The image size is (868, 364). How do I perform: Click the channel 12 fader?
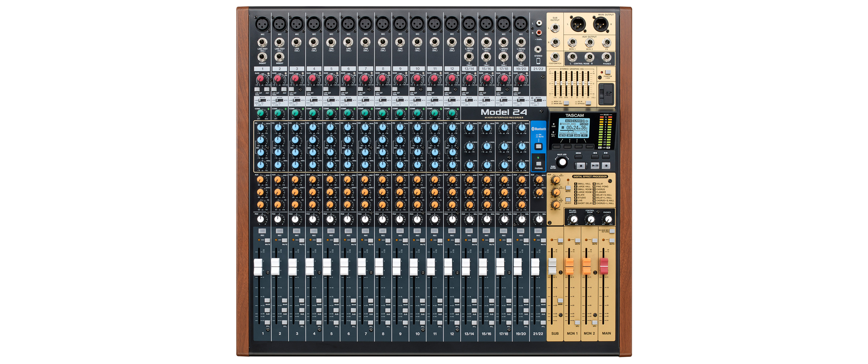pyautogui.click(x=448, y=267)
